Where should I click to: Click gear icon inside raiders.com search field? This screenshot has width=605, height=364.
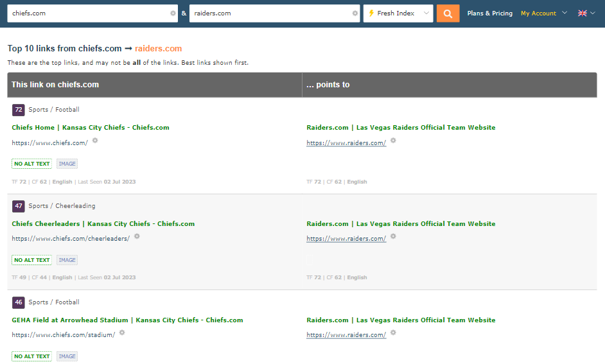point(355,13)
